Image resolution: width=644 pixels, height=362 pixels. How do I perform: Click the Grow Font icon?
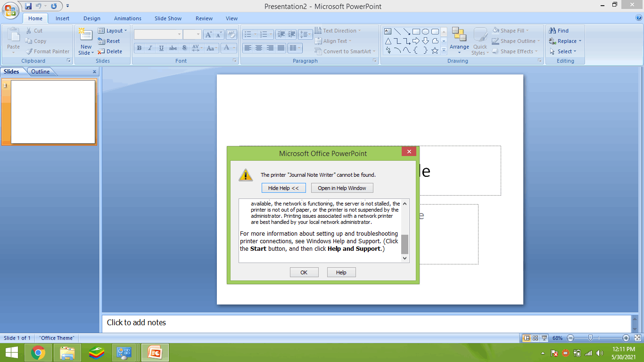[x=208, y=34]
